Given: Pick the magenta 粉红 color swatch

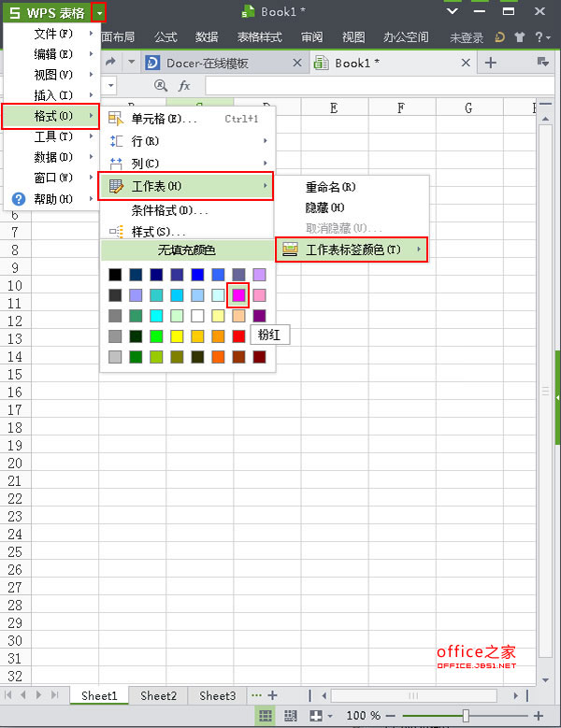Looking at the screenshot, I should tap(238, 294).
